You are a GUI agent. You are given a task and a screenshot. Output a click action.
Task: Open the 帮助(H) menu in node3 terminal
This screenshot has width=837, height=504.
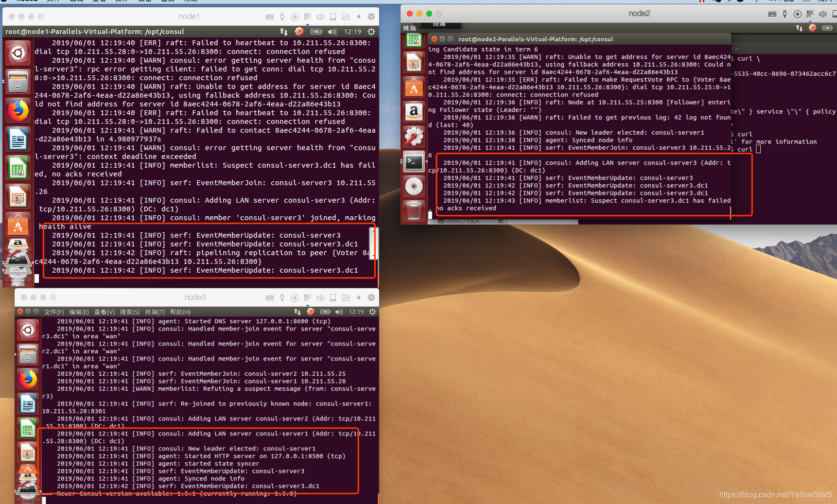(180, 312)
